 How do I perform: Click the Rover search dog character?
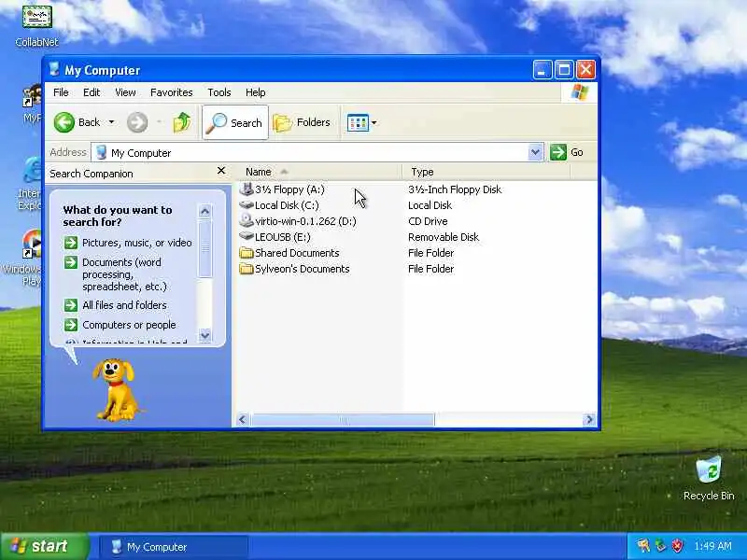(116, 389)
